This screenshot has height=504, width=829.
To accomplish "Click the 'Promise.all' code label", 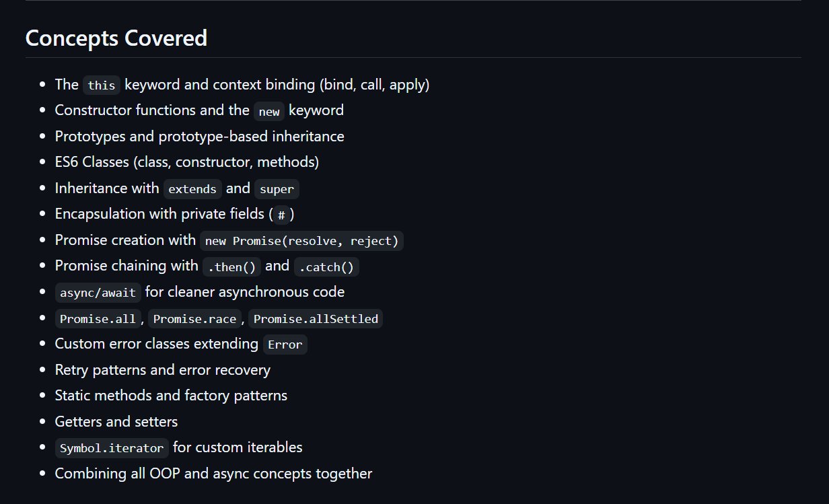I will pyautogui.click(x=98, y=319).
